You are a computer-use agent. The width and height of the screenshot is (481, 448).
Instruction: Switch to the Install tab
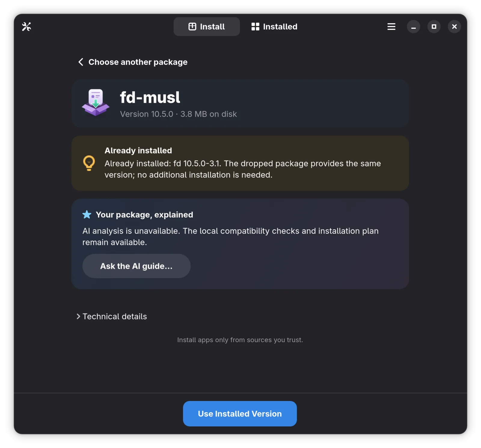pyautogui.click(x=207, y=27)
